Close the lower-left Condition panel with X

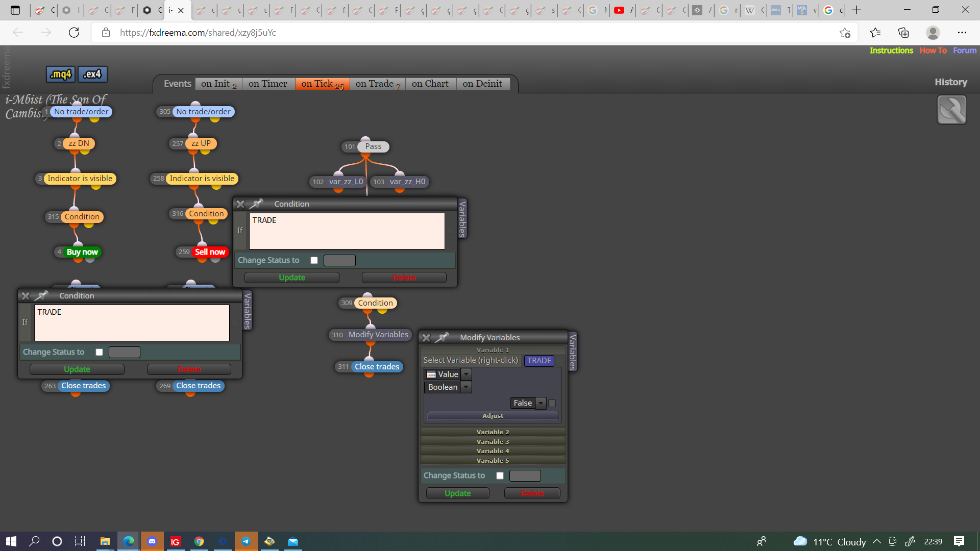click(x=26, y=296)
